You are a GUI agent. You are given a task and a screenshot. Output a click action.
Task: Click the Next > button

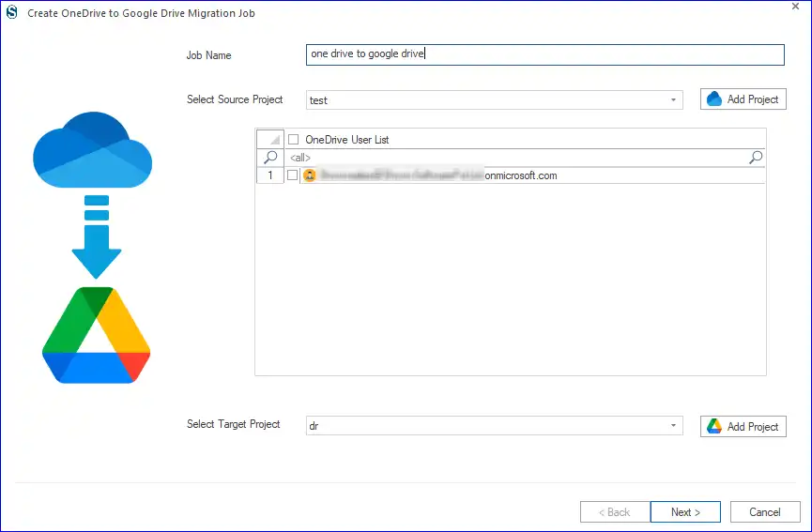point(685,511)
